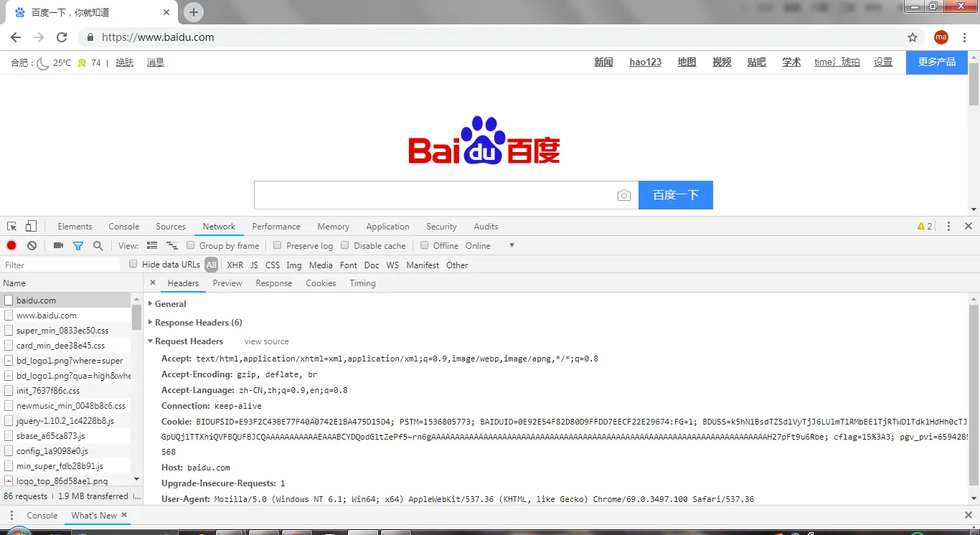
Task: Bookmark this page with star icon
Action: tap(913, 37)
